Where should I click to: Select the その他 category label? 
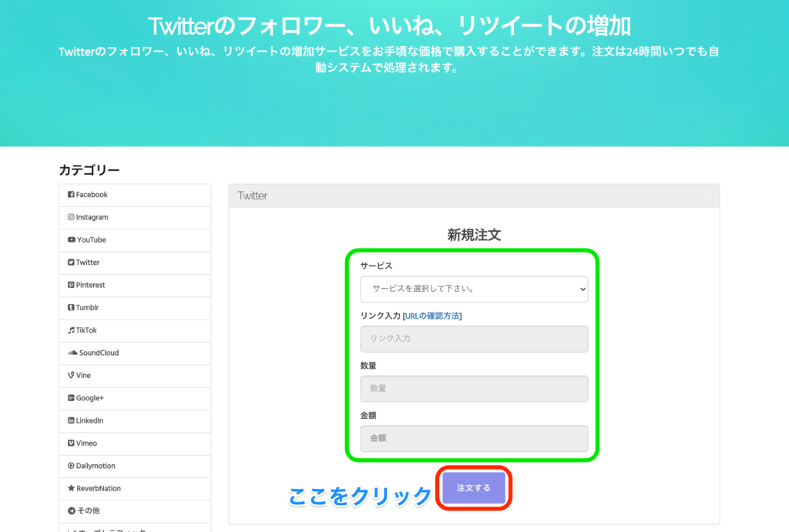(88, 511)
